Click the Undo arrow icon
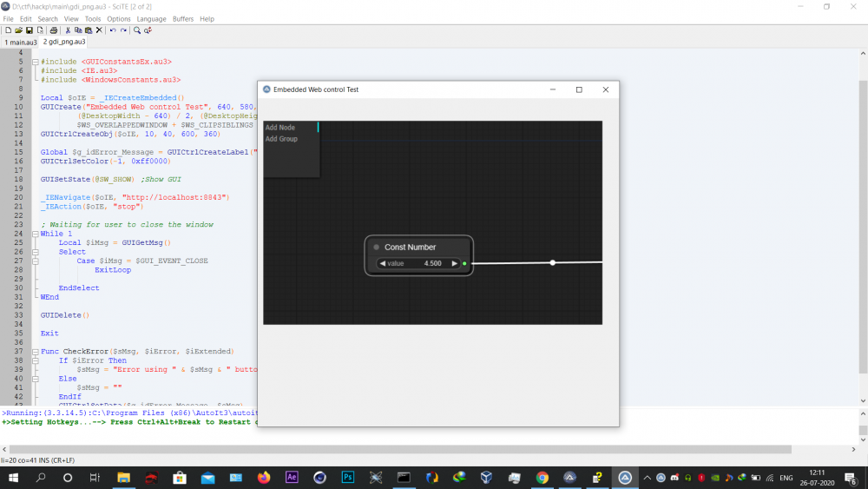Viewport: 868px width, 489px height. click(113, 30)
